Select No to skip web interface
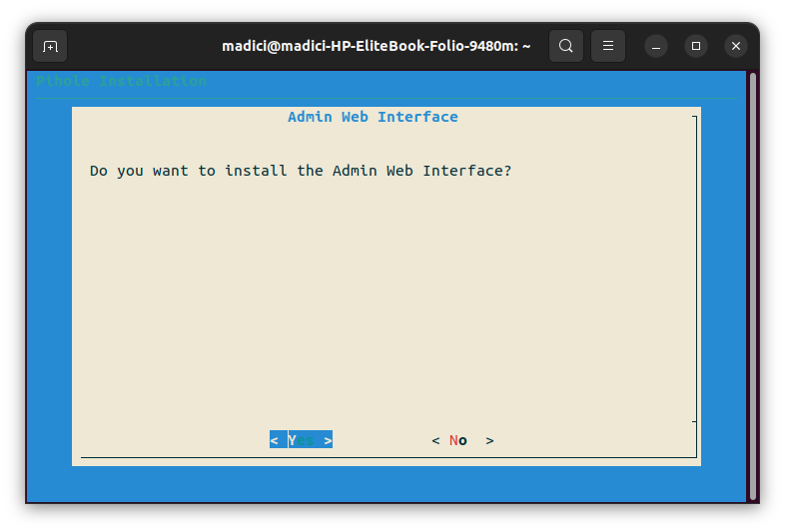 point(463,440)
